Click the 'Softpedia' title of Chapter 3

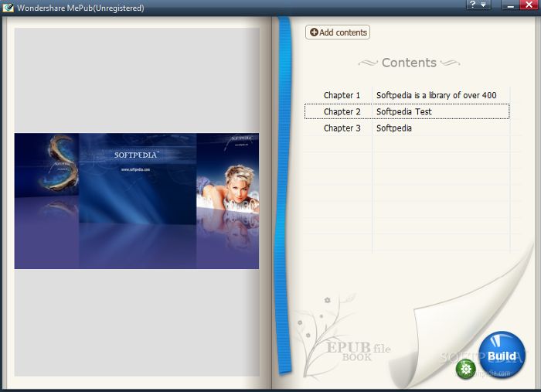[x=393, y=128]
